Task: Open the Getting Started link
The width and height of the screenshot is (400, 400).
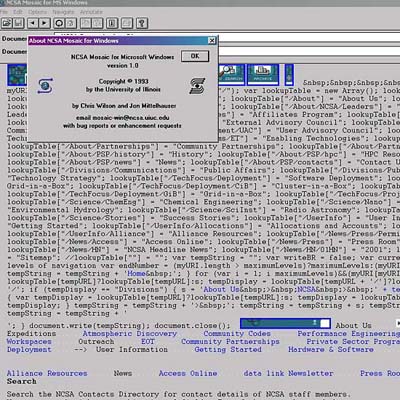Action: pos(228,350)
